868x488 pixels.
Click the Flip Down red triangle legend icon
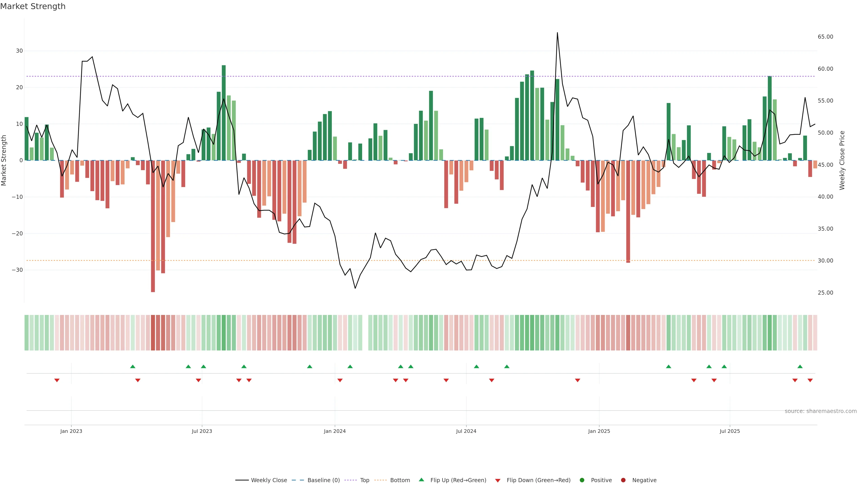(x=498, y=481)
